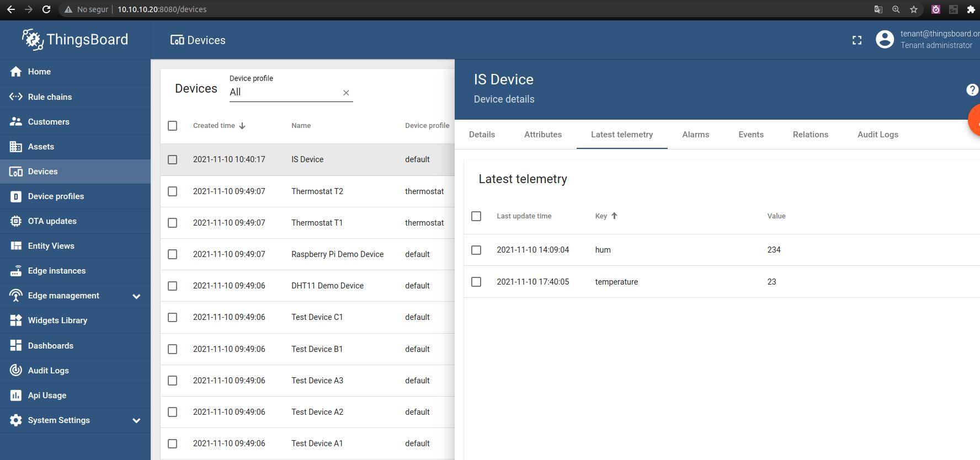
Task: Clear the Device profile filter
Action: (x=346, y=93)
